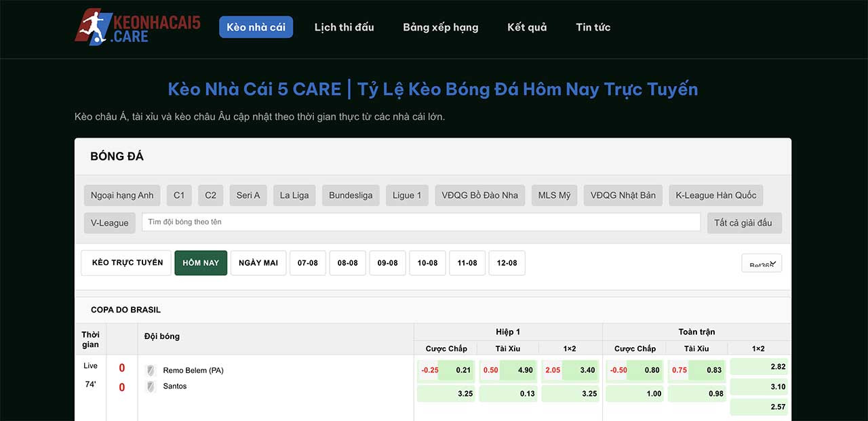Go to Bảng xếp hạng page
Image resolution: width=868 pixels, height=421 pixels.
click(x=441, y=27)
